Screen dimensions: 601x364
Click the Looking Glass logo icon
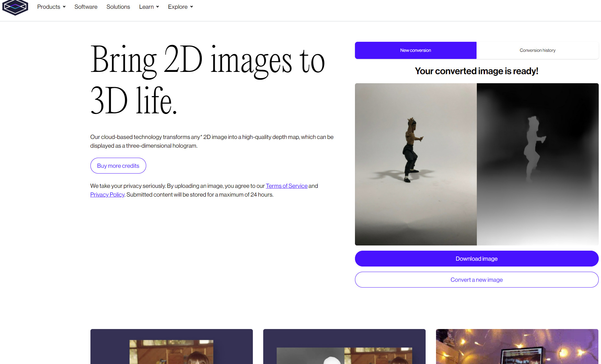coord(15,6)
